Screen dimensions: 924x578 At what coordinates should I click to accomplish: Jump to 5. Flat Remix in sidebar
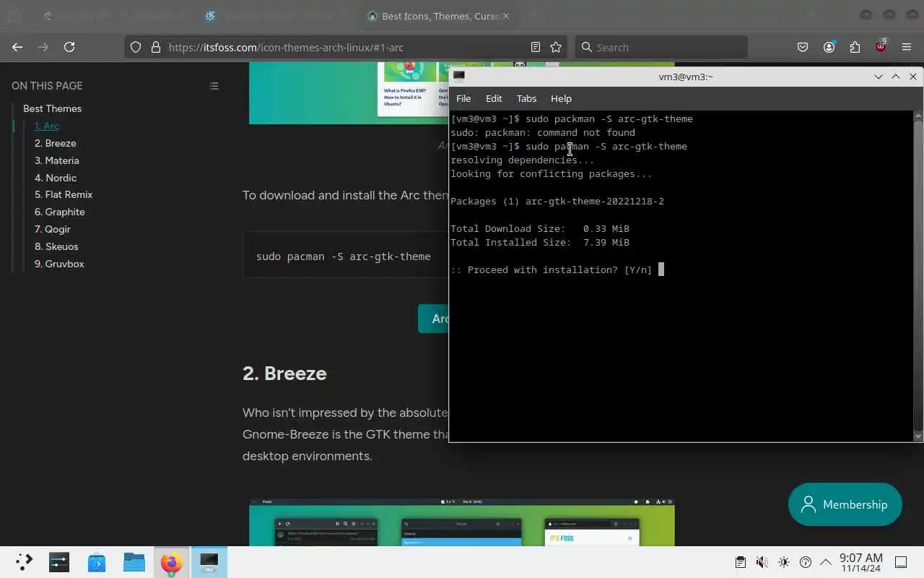pos(64,194)
